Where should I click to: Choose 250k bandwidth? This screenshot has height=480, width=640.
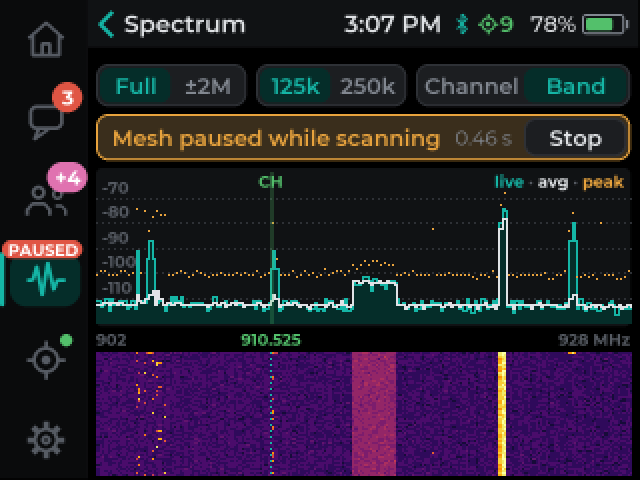click(367, 86)
